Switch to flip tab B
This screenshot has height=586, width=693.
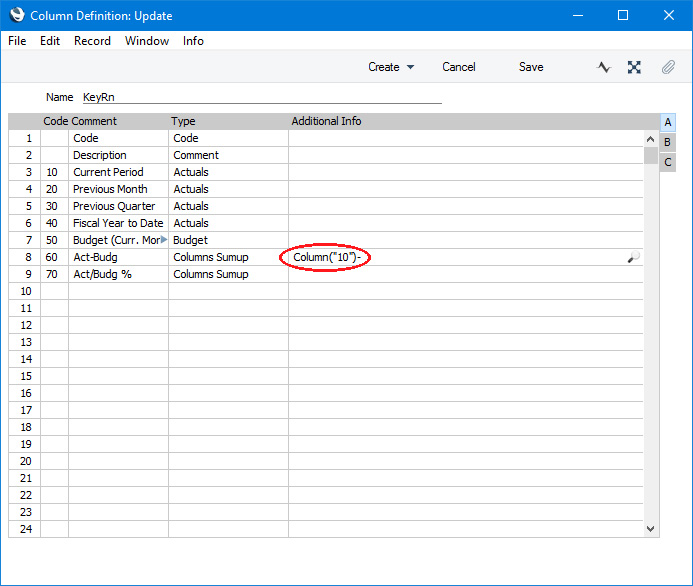pyautogui.click(x=667, y=142)
